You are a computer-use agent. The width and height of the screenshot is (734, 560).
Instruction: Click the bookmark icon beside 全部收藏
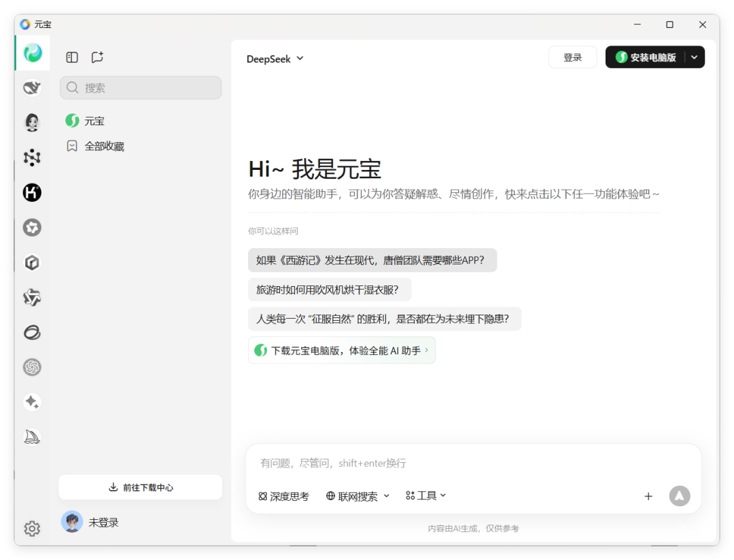coord(72,146)
